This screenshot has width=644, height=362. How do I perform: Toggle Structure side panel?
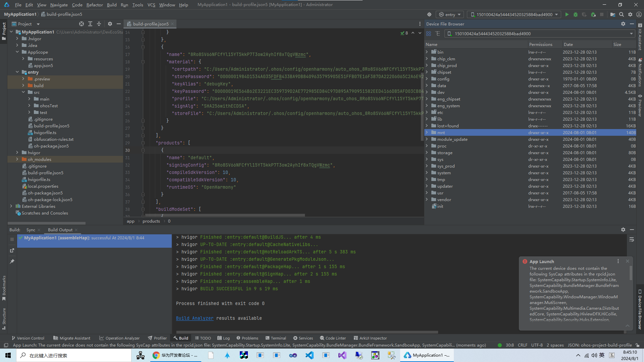[4, 319]
